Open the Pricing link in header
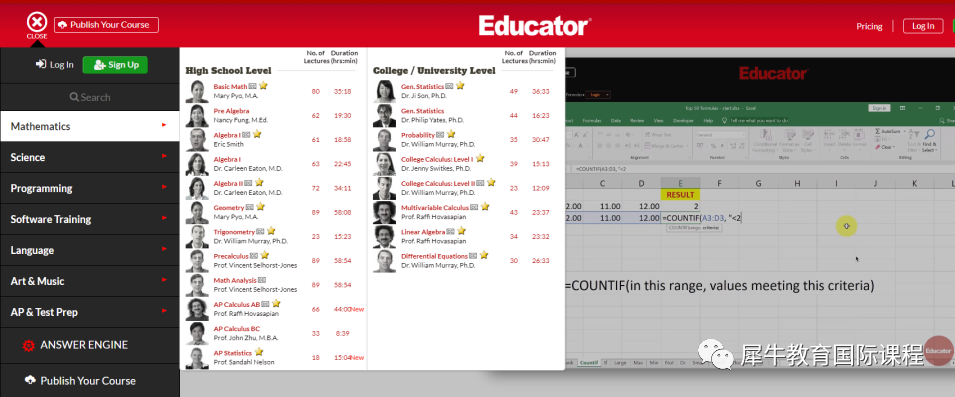This screenshot has width=955, height=397. [x=869, y=26]
